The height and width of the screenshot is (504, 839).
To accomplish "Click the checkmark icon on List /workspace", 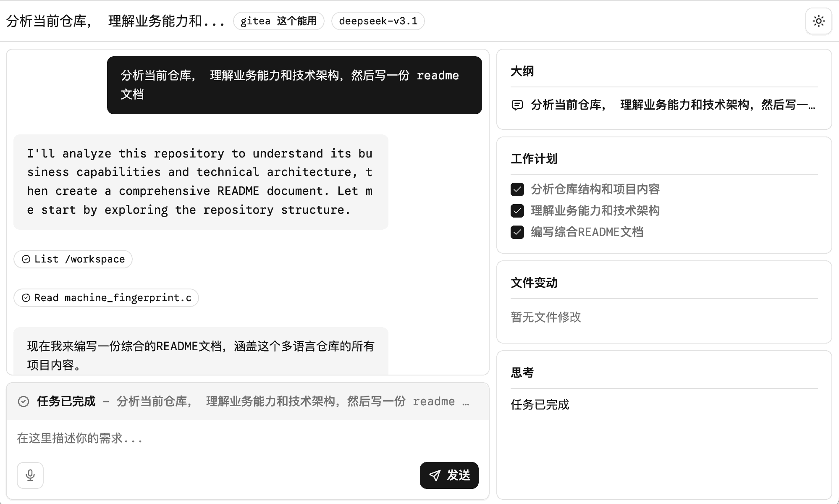I will 26,259.
